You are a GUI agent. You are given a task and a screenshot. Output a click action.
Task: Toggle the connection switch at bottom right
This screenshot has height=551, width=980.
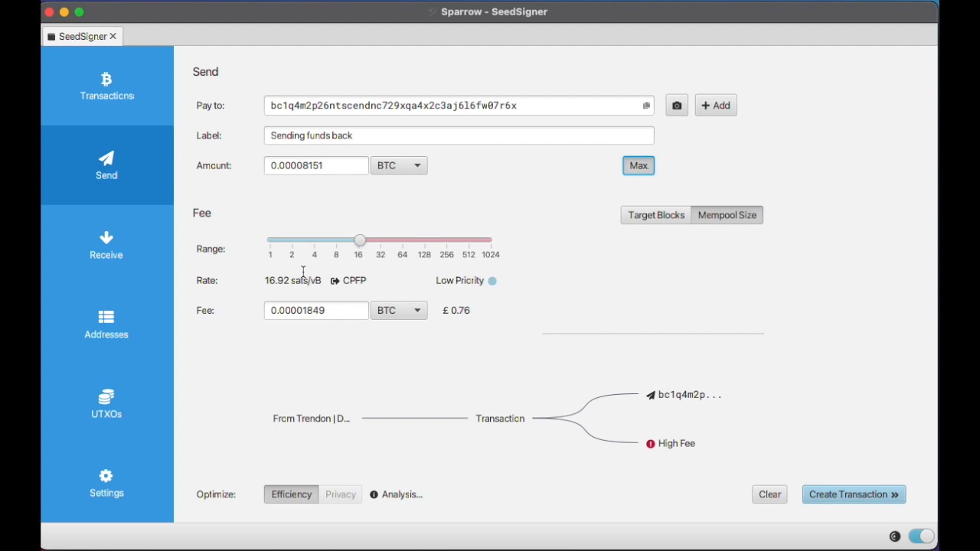click(x=922, y=536)
